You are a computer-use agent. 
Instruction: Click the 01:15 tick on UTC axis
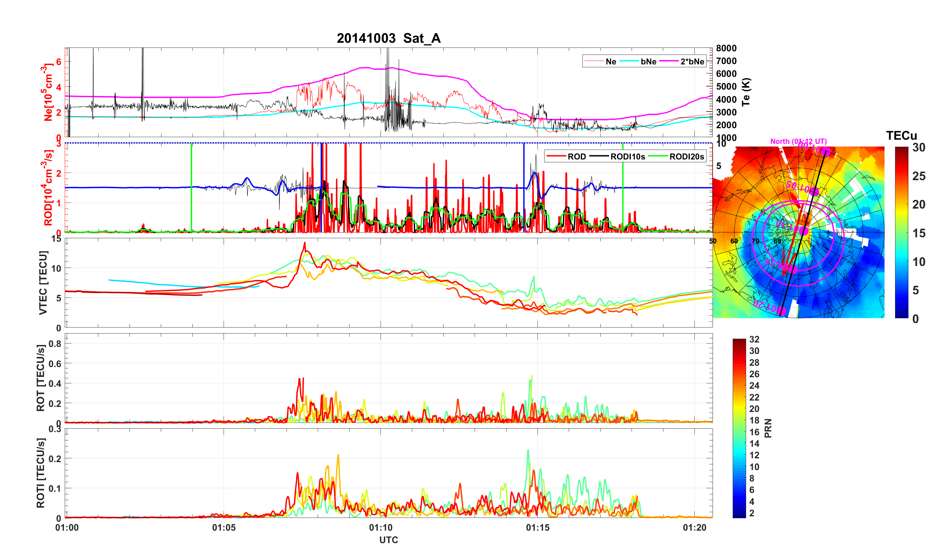537,528
